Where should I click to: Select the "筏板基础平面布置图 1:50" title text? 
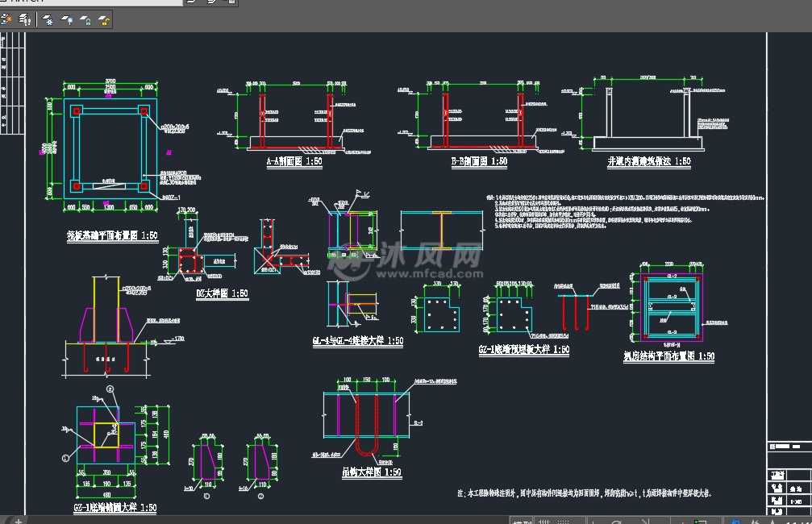click(112, 235)
